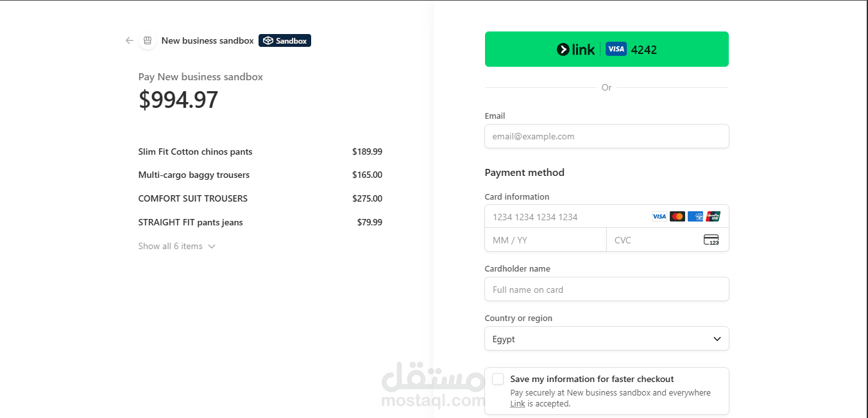The height and width of the screenshot is (418, 868).
Task: Click the Email input field
Action: point(606,136)
